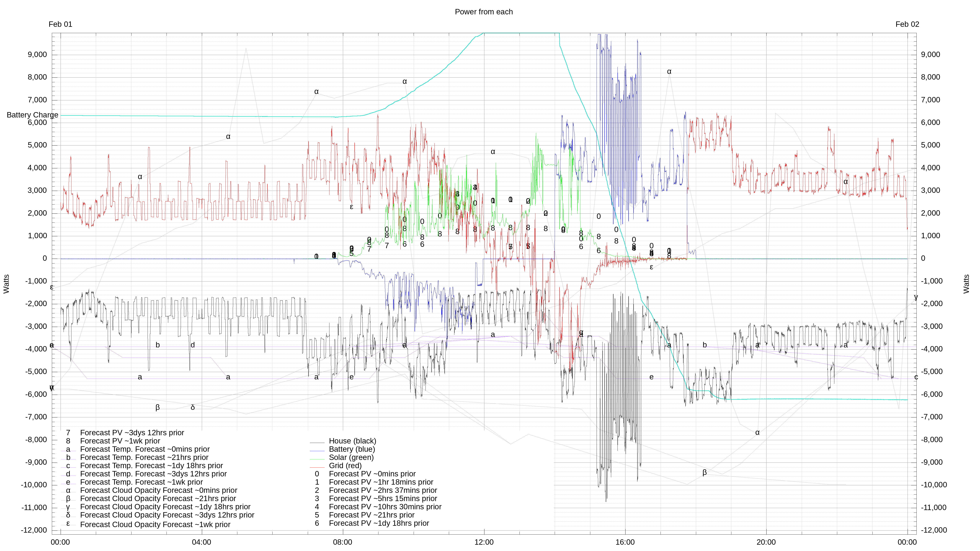The image size is (980, 551).
Task: Click the '20:00' x-axis tick label
Action: point(766,542)
